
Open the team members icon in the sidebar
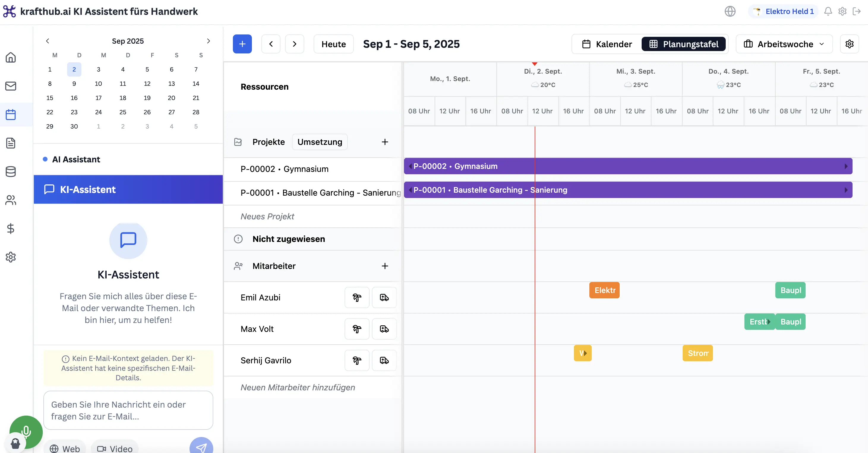coord(10,200)
